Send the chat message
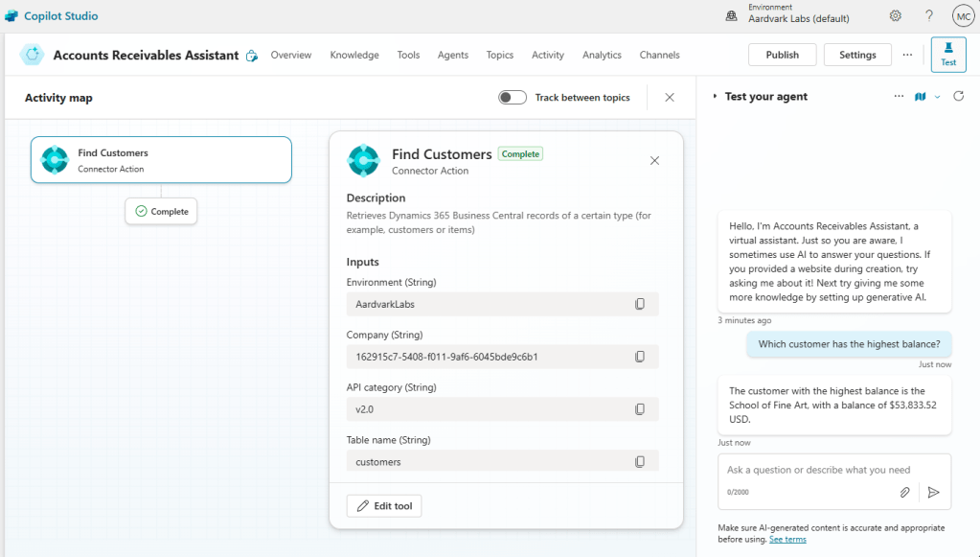 tap(933, 492)
